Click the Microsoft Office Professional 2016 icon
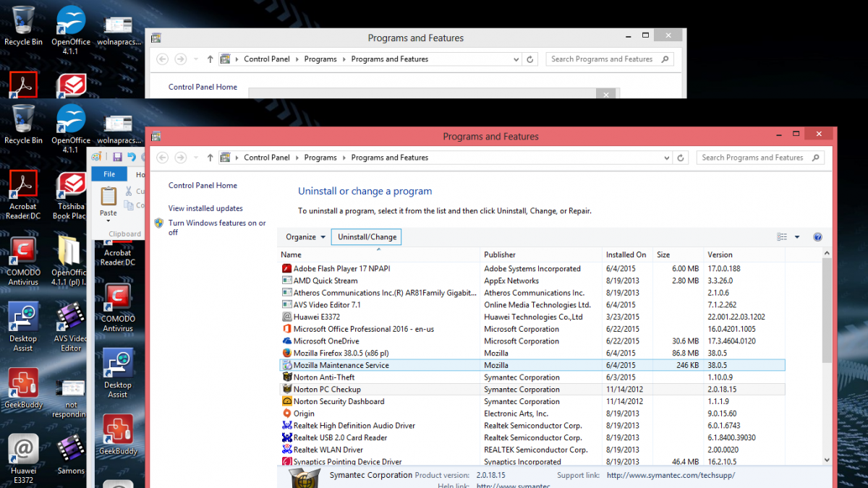Viewport: 868px width, 488px height. [x=287, y=329]
